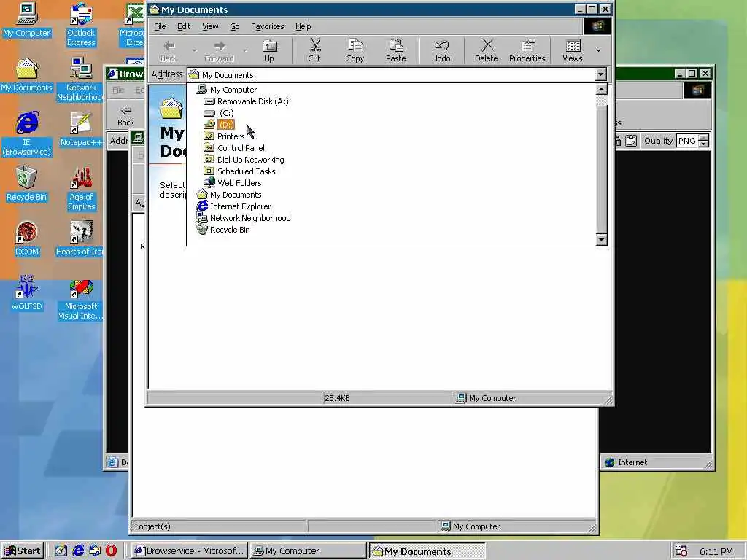
Task: Choose Recycle Bin in address list
Action: [230, 230]
